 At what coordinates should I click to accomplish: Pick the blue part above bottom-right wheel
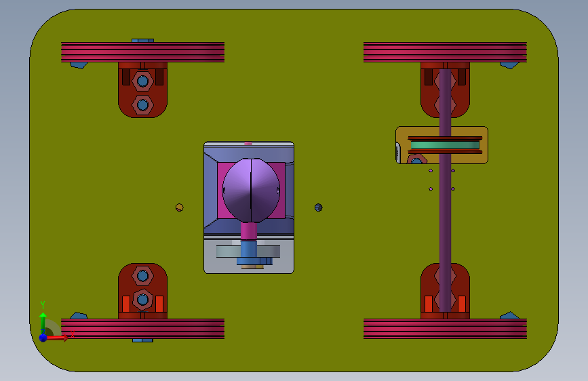point(509,315)
